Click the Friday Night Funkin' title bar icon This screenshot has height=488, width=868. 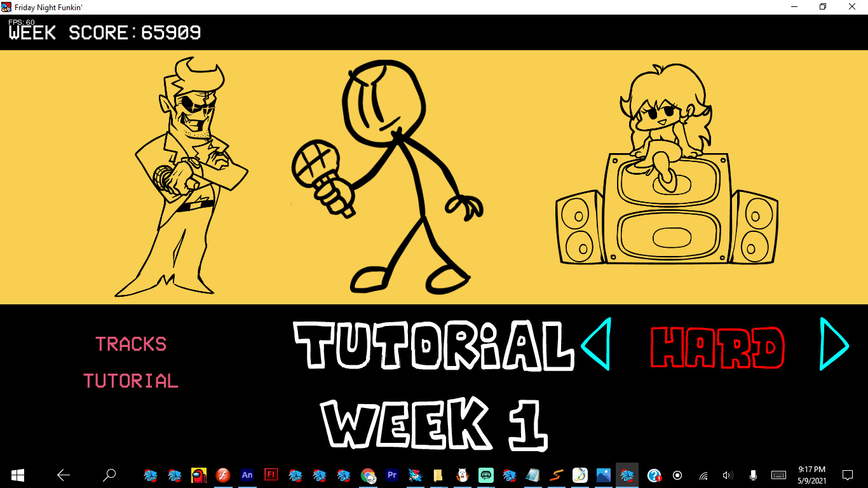pyautogui.click(x=7, y=7)
